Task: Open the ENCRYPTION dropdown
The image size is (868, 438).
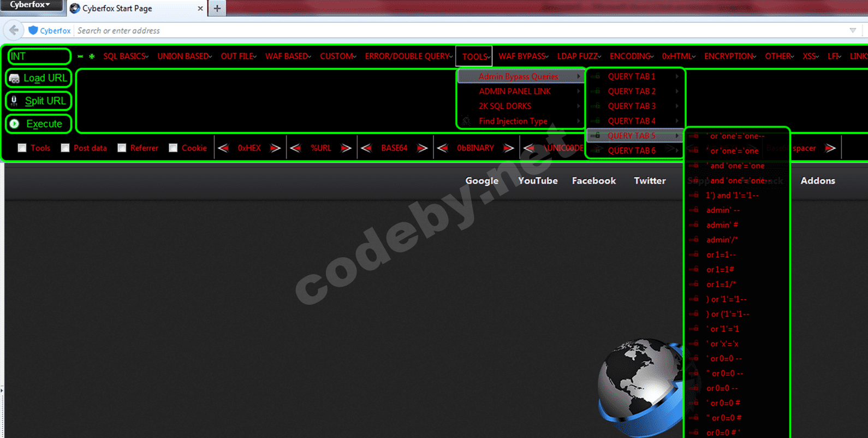Action: [730, 56]
